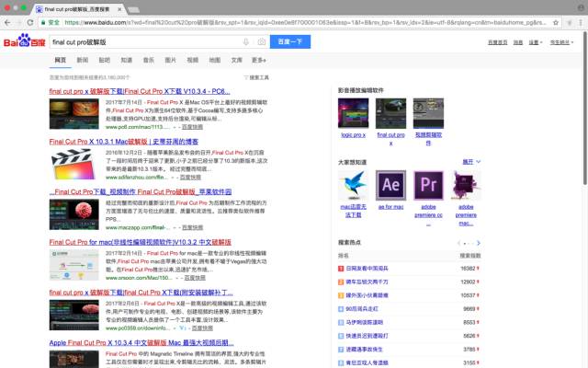The image size is (588, 368).
Task: Click rank 3 yellow badge in hot searches
Action: 341,295
